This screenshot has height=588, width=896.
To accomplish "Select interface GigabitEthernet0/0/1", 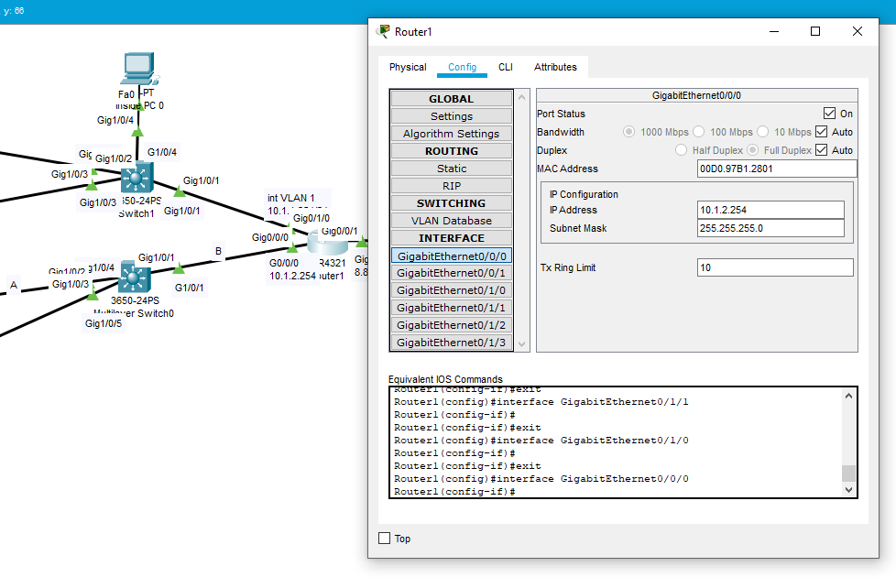I will tap(452, 273).
